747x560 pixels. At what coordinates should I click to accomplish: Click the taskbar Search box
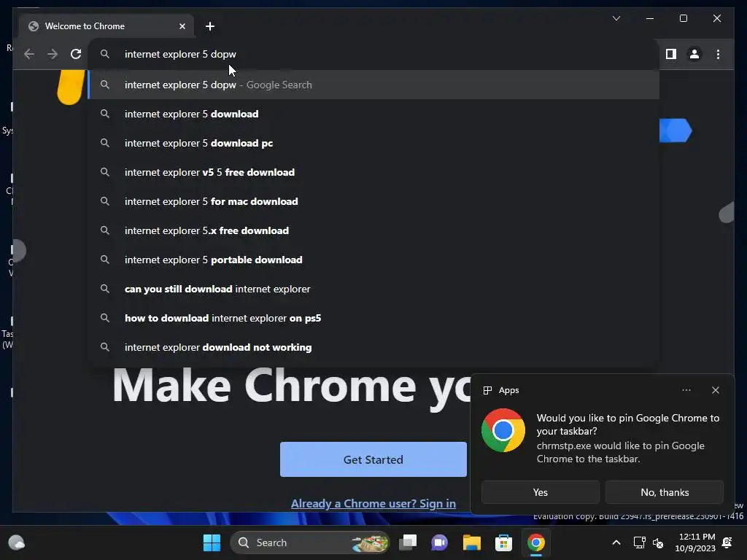(309, 542)
